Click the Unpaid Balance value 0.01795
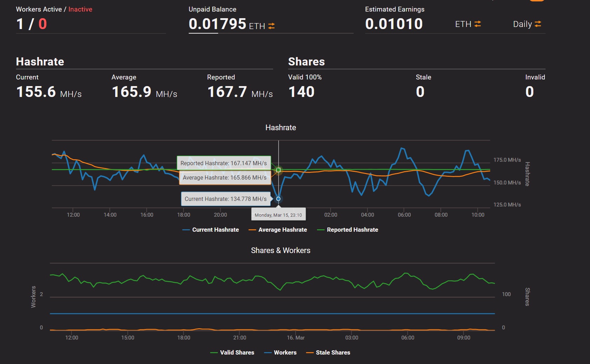The width and height of the screenshot is (590, 364). pyautogui.click(x=217, y=24)
